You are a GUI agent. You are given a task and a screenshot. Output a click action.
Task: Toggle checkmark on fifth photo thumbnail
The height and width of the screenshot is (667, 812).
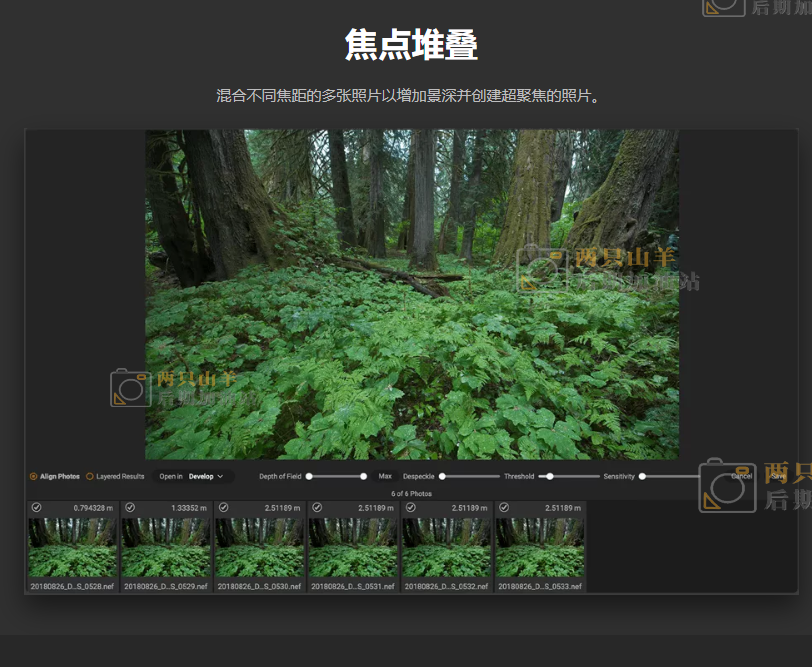[x=410, y=508]
